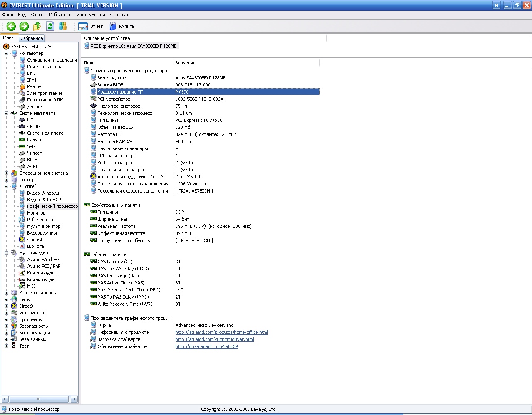The height and width of the screenshot is (415, 532).
Task: Select the OpenGL item in tree
Action: tap(35, 240)
